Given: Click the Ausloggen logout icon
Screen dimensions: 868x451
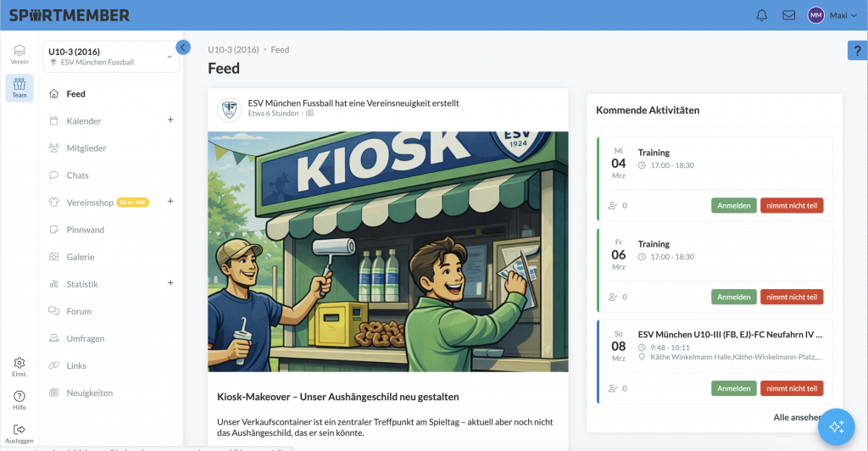Looking at the screenshot, I should pos(19,432).
